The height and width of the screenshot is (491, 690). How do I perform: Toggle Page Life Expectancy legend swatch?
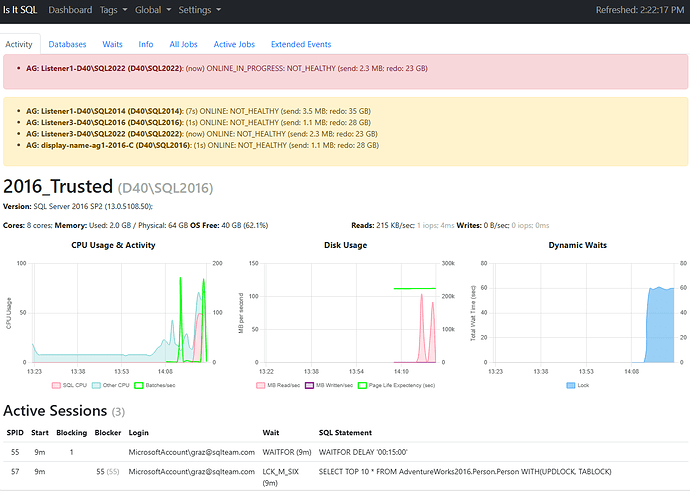pyautogui.click(x=362, y=385)
